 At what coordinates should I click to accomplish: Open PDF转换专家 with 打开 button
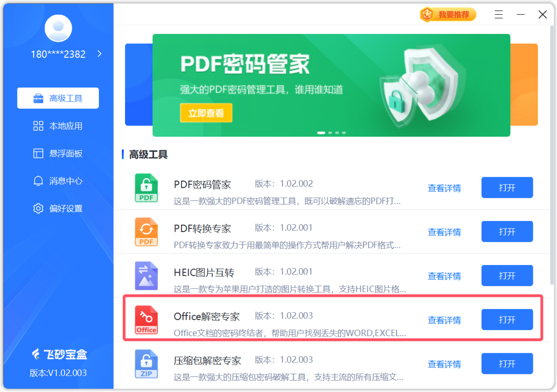tap(507, 231)
